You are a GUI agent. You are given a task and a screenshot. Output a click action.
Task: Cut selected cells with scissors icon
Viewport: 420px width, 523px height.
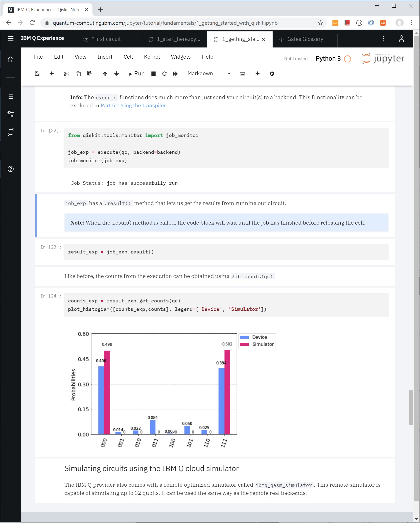click(66, 74)
